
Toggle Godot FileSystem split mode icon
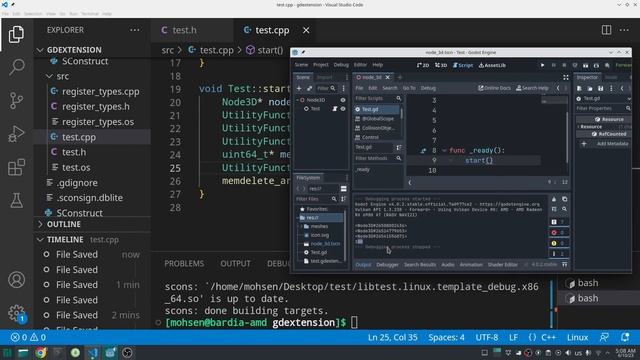[344, 189]
